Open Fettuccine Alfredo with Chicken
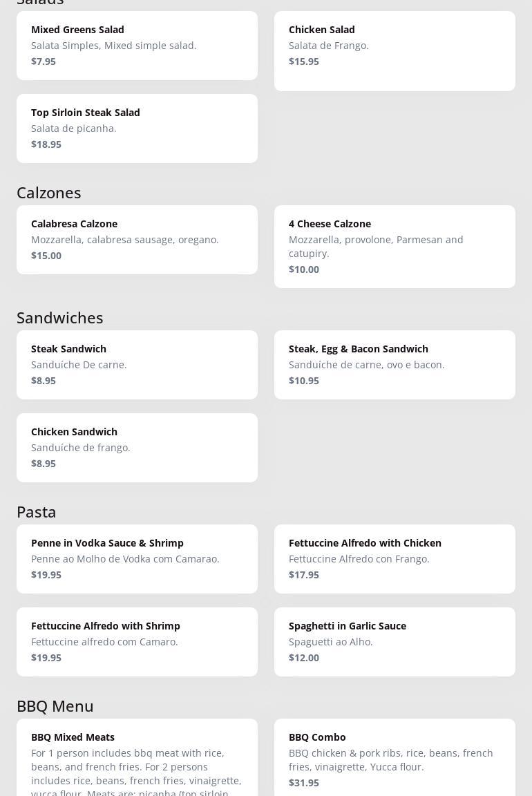532x796 pixels. (x=395, y=559)
